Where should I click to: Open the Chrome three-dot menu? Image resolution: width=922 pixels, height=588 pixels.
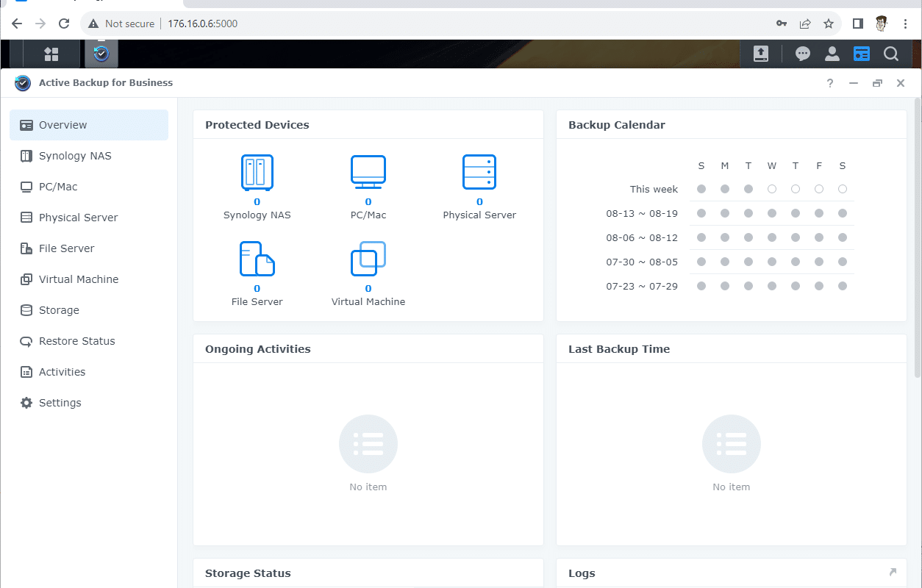905,24
